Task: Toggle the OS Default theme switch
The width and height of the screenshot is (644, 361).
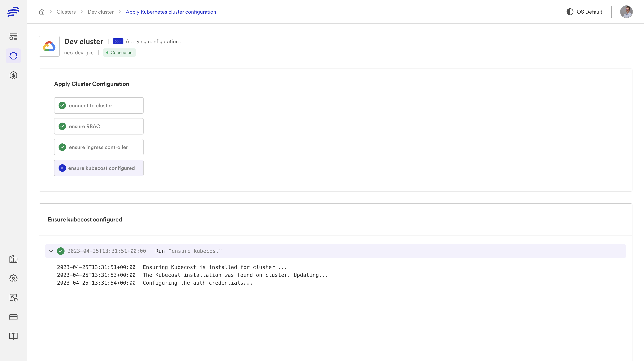Action: tap(584, 12)
